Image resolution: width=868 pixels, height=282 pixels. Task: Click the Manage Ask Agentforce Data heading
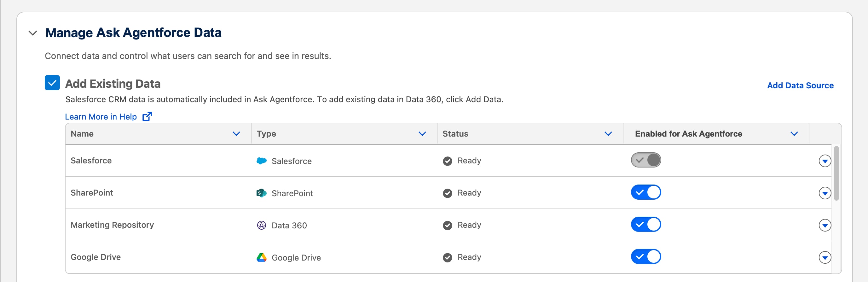point(133,33)
